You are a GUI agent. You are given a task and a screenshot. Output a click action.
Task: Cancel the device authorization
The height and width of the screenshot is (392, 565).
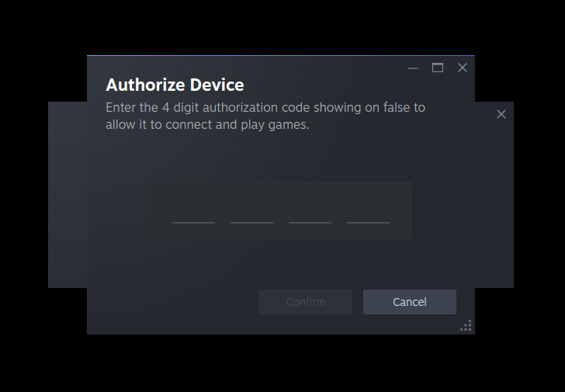(410, 302)
